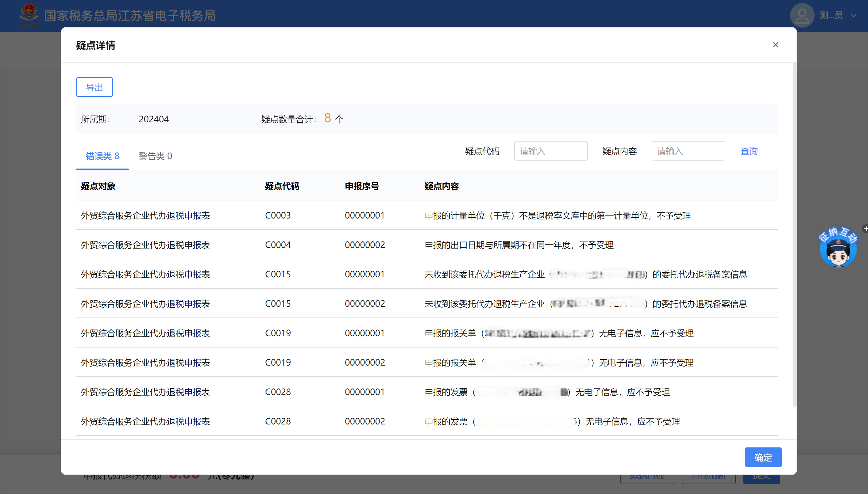Screen dimensions: 868x494
Task: Click the 疑点对象 column header
Action: point(98,186)
